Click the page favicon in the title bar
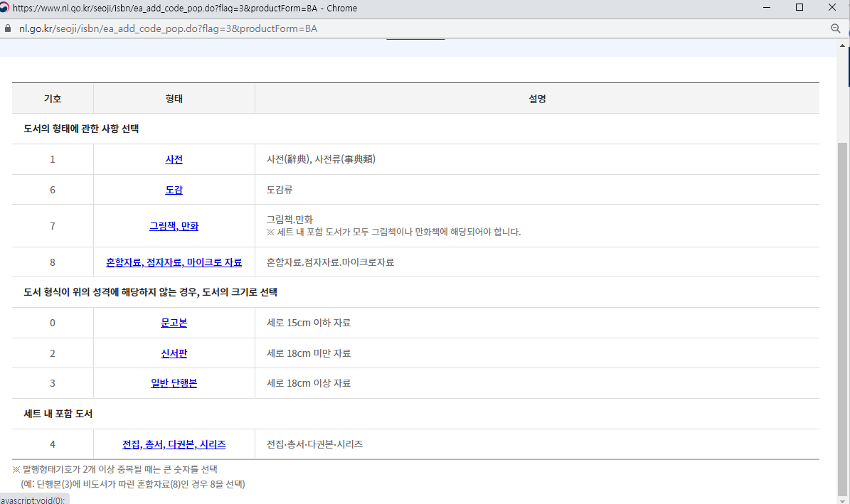 click(4, 8)
